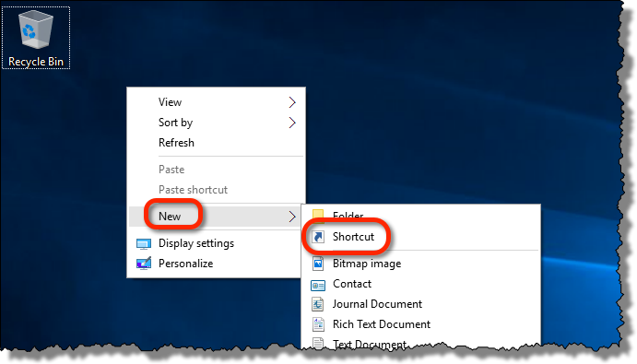The width and height of the screenshot is (637, 364).
Task: Choose the grayed Paste entry
Action: tap(216, 170)
